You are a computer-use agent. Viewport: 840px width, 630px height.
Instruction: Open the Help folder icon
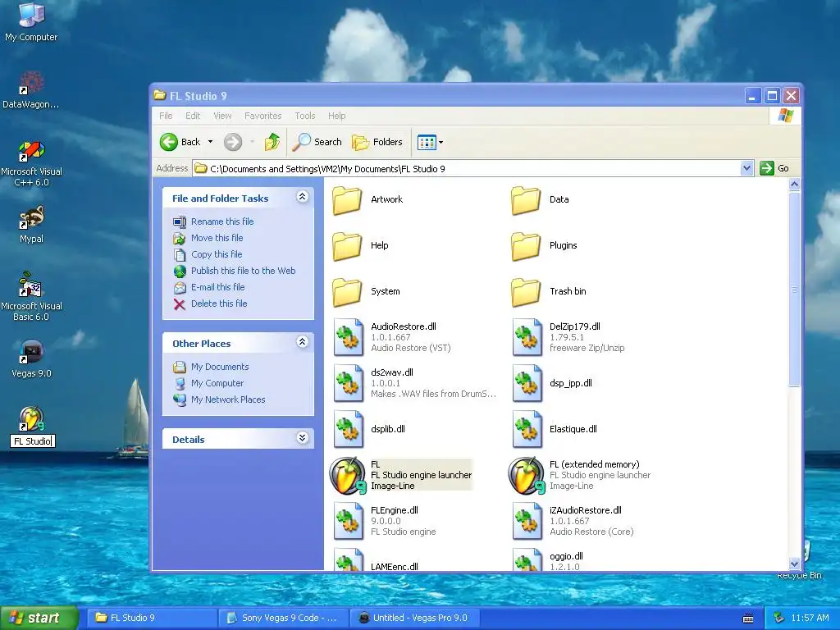[x=347, y=246]
